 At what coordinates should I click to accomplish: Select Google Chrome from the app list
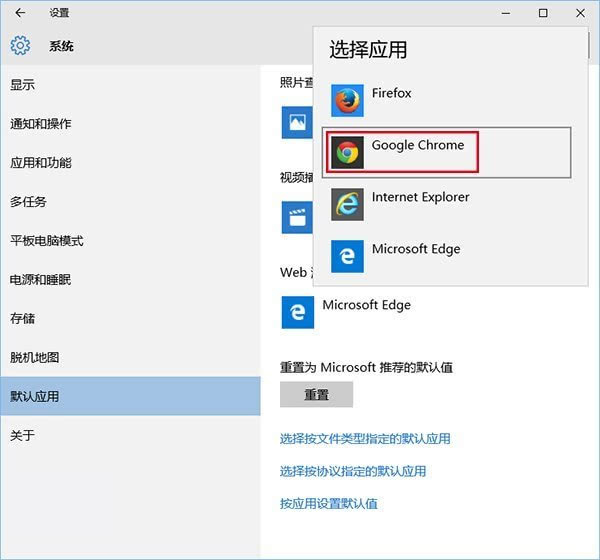(x=447, y=152)
